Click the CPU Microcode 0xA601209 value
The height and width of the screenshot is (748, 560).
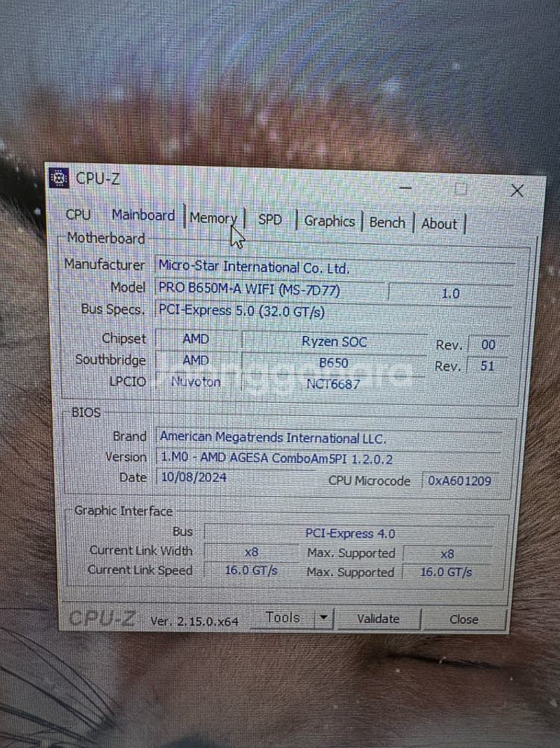(459, 480)
